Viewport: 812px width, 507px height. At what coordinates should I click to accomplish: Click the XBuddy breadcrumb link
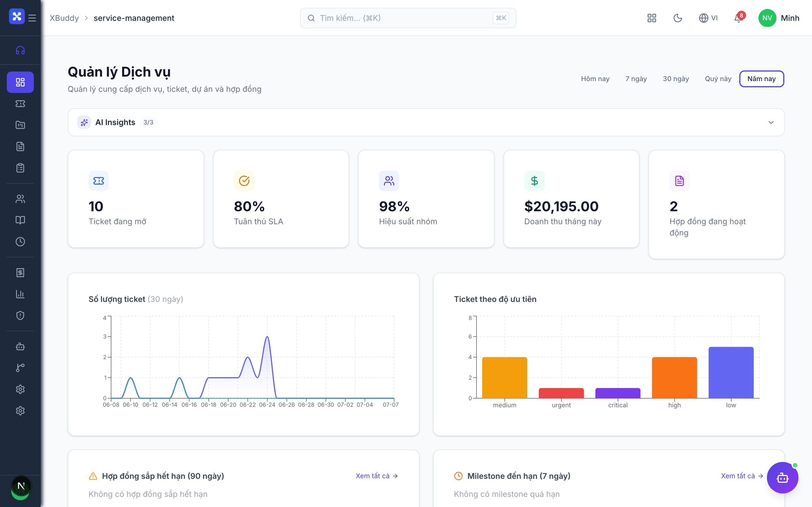(x=64, y=18)
